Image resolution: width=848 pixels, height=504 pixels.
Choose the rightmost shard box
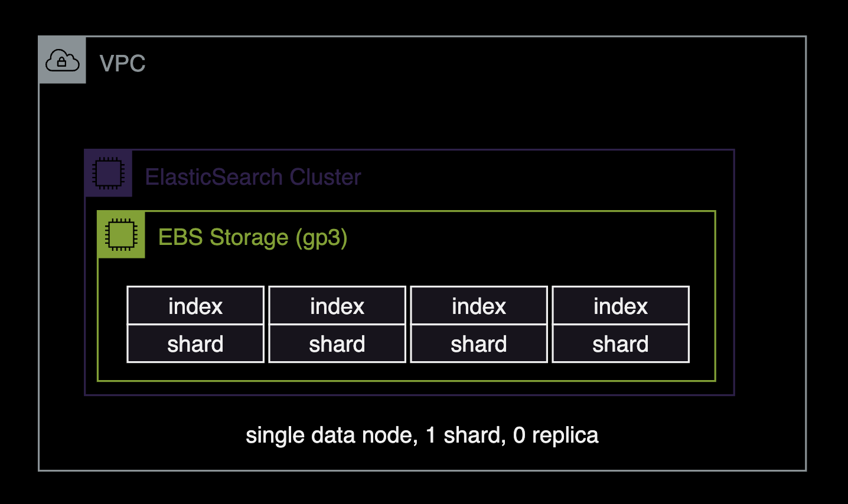(621, 344)
